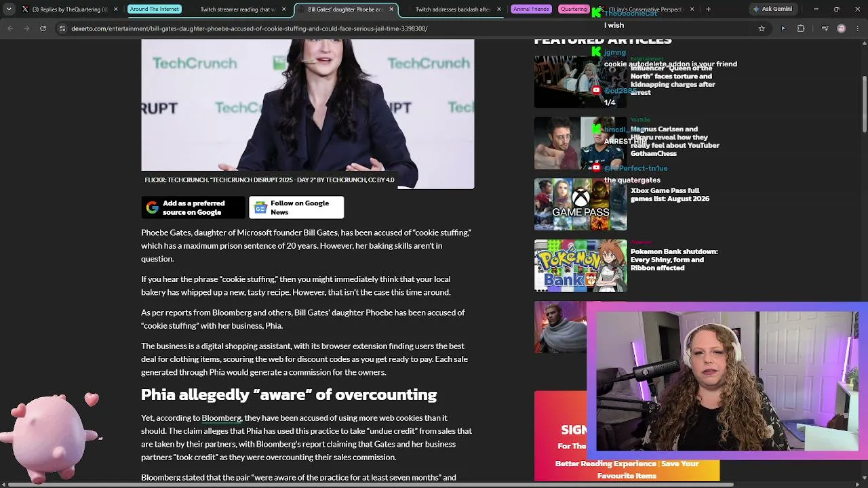Open the Chrome profile avatar
The width and height of the screenshot is (868, 488).
(842, 28)
